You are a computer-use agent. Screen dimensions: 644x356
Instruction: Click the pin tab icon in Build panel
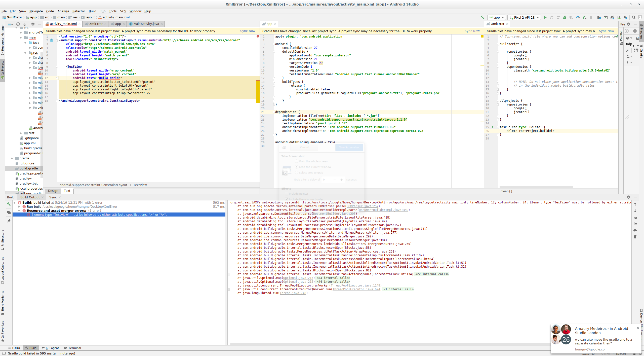coord(9,221)
